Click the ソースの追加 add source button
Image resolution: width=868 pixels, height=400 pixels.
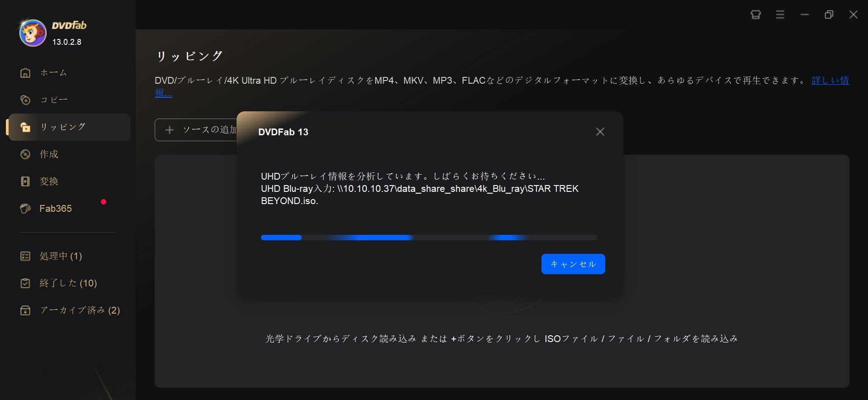click(x=196, y=130)
